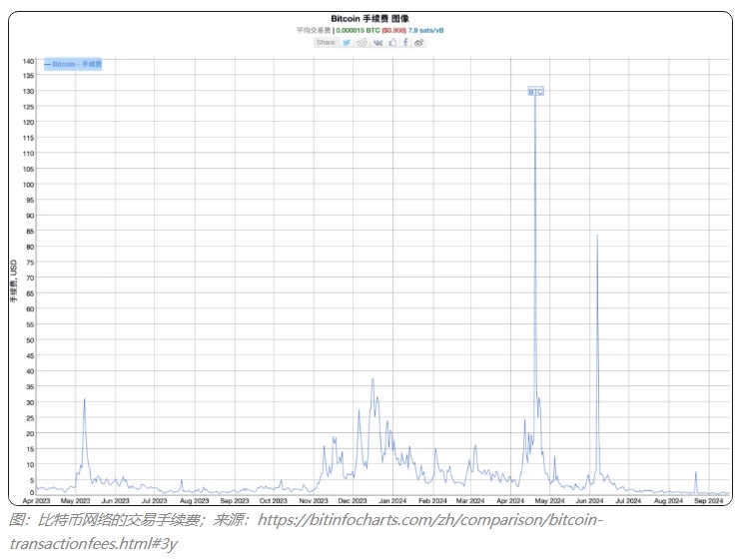Click the green '0.000015 BTC' value
The height and width of the screenshot is (560, 743).
358,30
